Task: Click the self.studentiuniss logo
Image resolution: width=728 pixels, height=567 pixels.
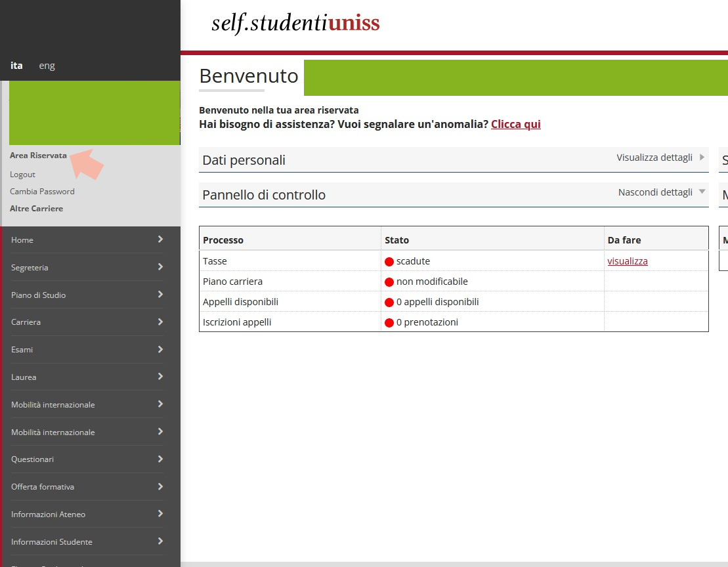Action: point(295,22)
